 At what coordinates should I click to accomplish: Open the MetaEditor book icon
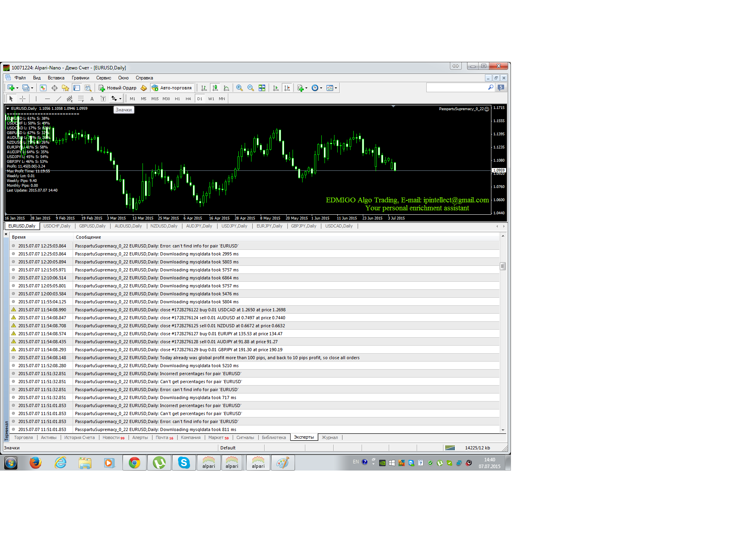(x=144, y=88)
